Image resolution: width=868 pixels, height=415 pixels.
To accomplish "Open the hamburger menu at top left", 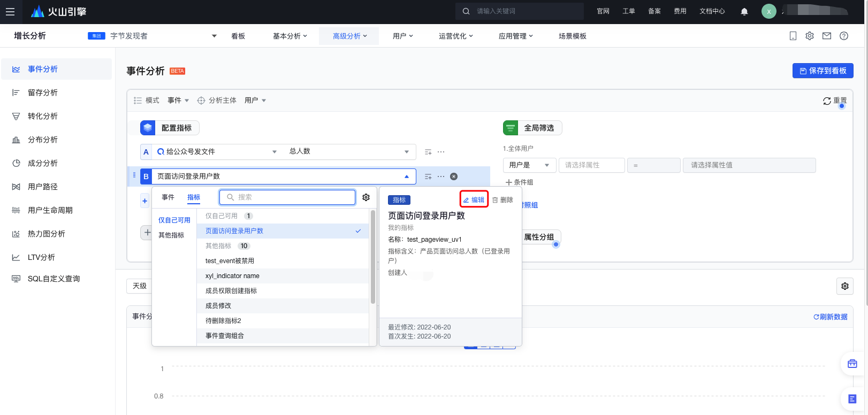I will point(10,11).
